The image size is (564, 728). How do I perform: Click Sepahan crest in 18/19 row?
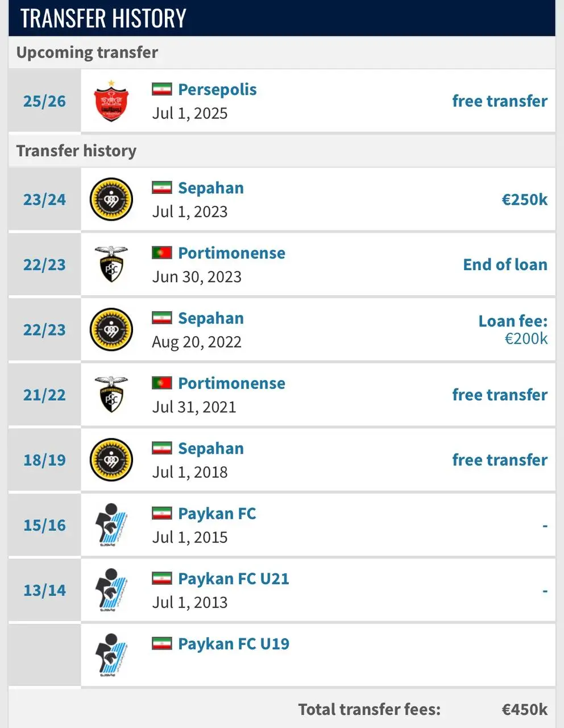pyautogui.click(x=111, y=460)
